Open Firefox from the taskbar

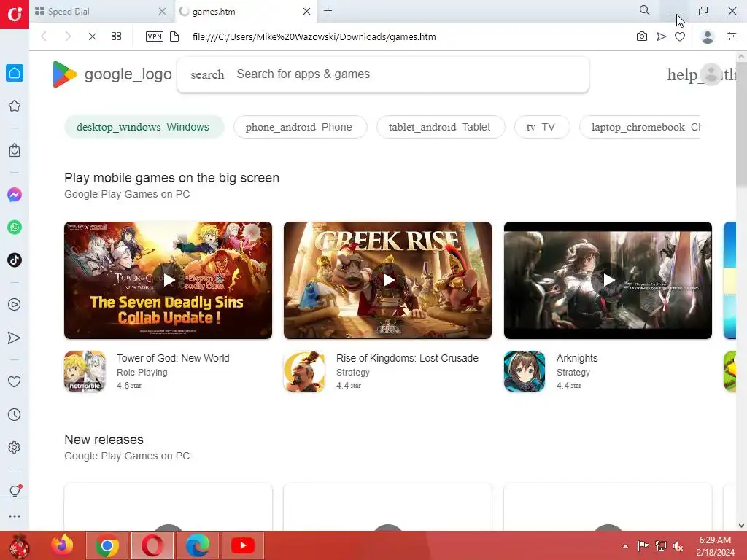[62, 545]
